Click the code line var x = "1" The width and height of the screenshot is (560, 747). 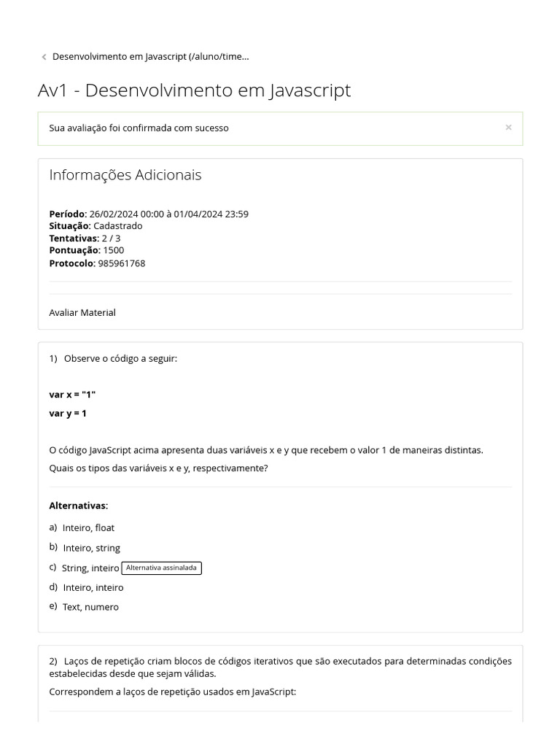72,395
